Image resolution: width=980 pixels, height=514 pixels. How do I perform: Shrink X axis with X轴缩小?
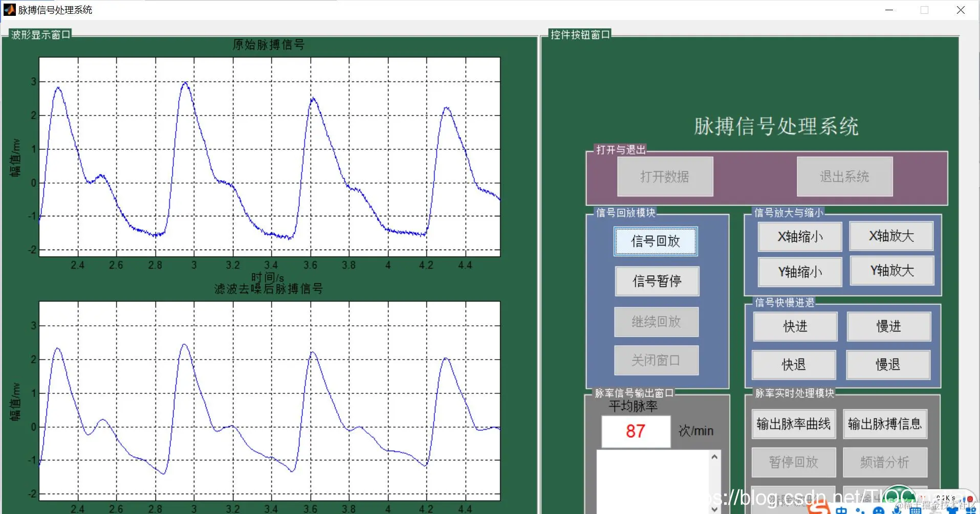[800, 237]
